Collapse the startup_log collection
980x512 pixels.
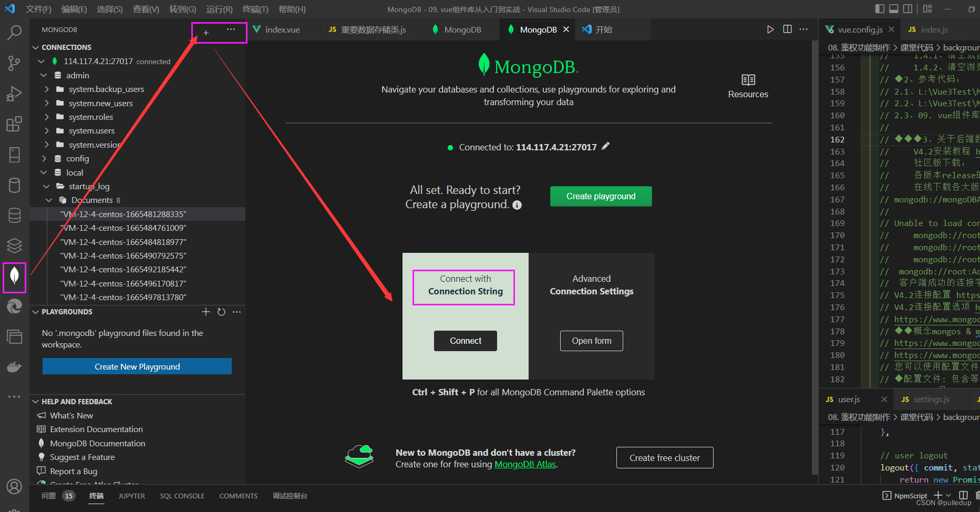pyautogui.click(x=47, y=186)
